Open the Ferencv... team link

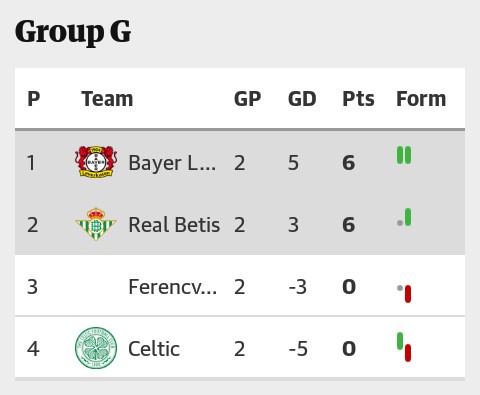173,287
